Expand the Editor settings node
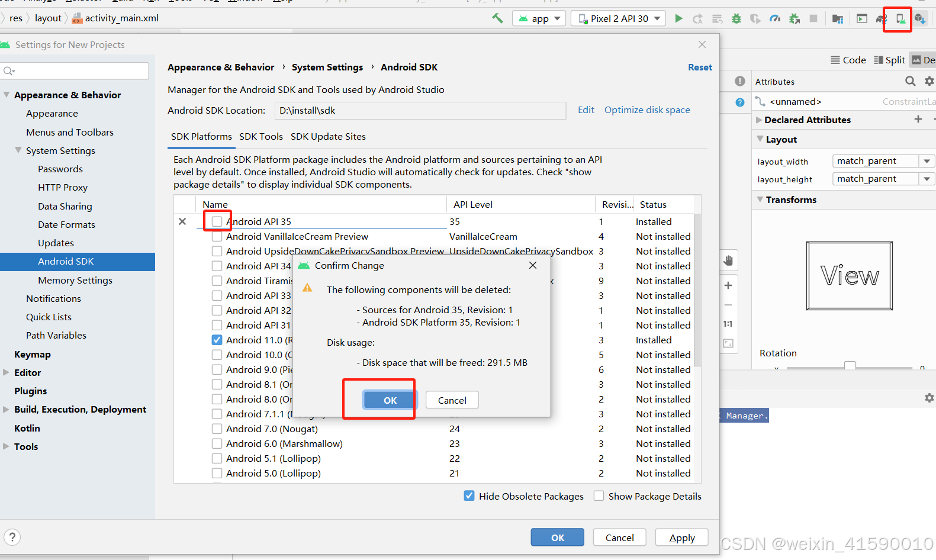936x560 pixels. point(7,372)
